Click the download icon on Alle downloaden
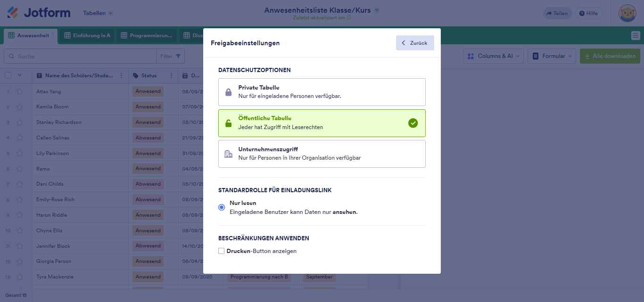Viewport: 644px width, 302px height. (587, 56)
